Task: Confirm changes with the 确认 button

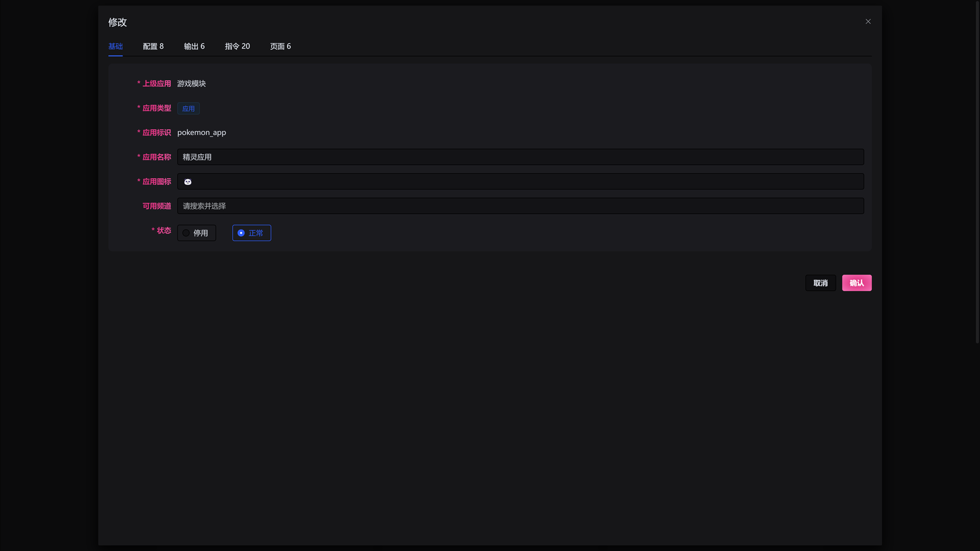Action: pos(856,283)
